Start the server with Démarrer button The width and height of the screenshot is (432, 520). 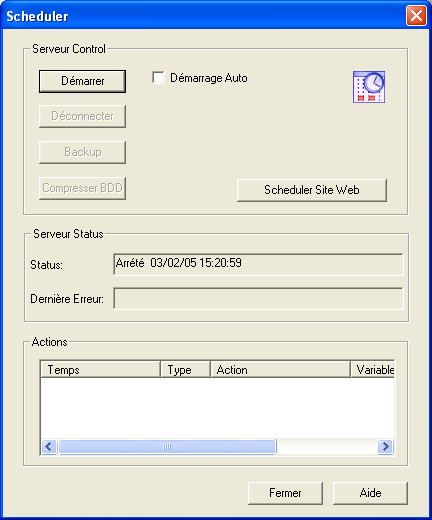tap(82, 81)
